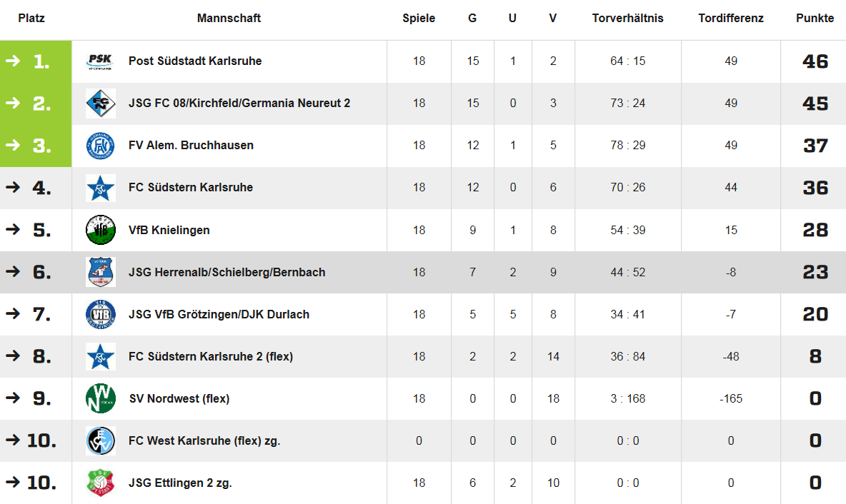Select the JSG VfB Grötzingen/DJK Durlach logo

click(100, 314)
